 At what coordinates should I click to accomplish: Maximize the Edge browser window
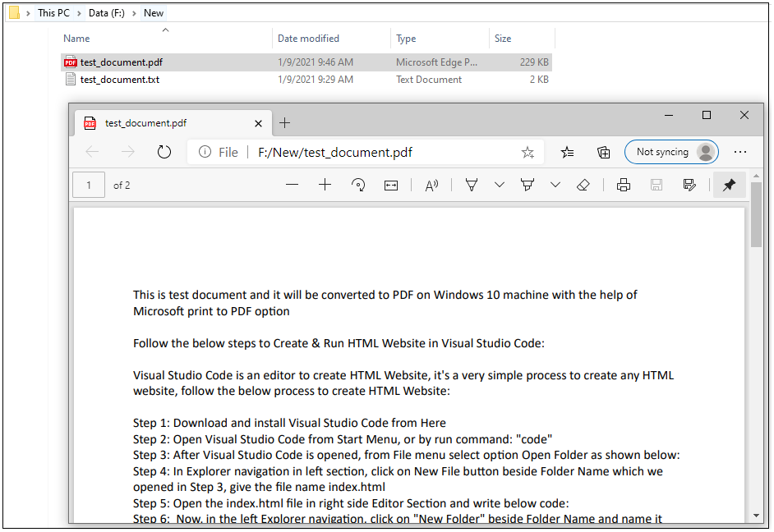(707, 115)
